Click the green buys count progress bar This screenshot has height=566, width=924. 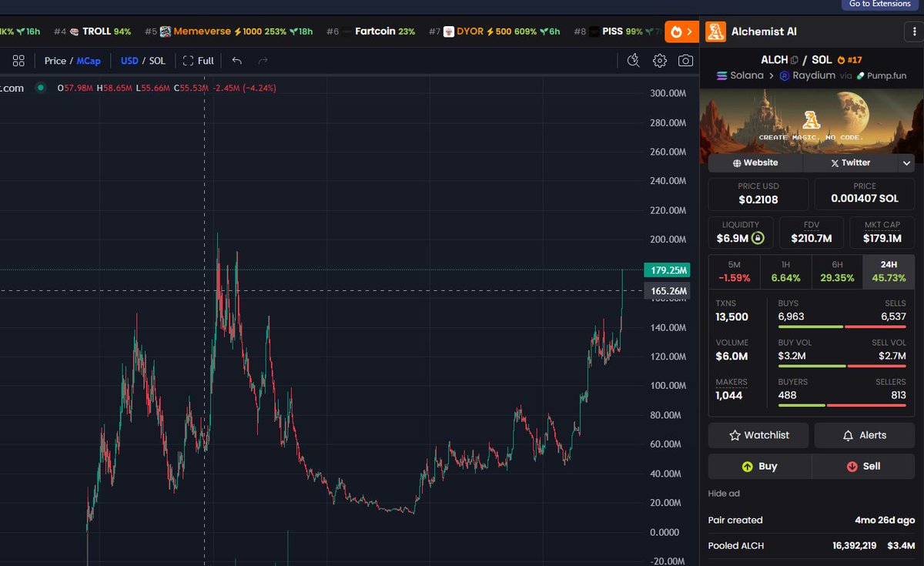[810, 327]
